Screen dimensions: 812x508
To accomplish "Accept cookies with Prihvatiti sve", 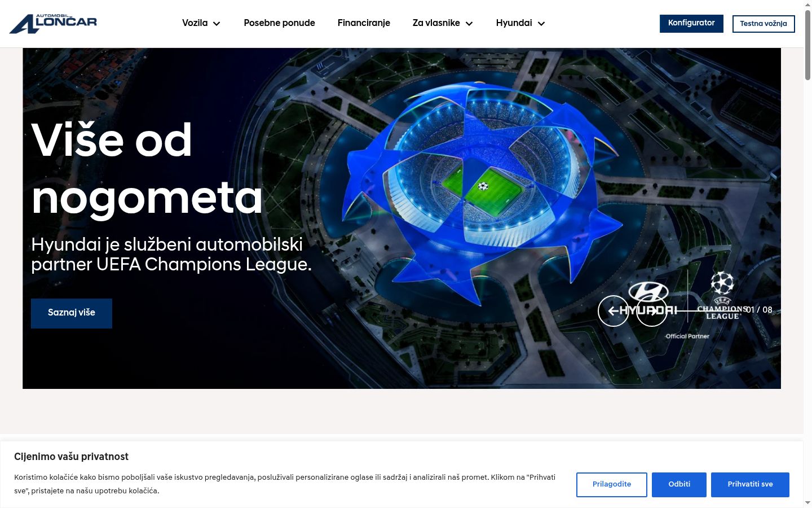I will (750, 484).
